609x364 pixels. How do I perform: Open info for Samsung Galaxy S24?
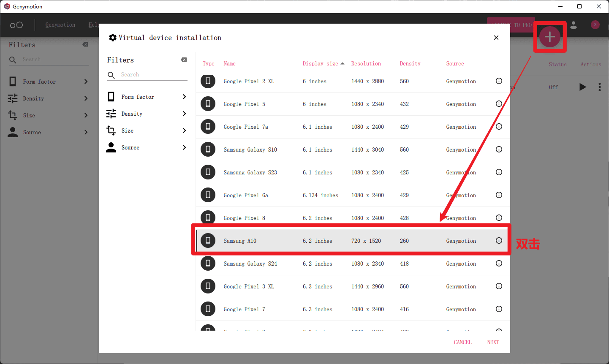[x=499, y=263]
